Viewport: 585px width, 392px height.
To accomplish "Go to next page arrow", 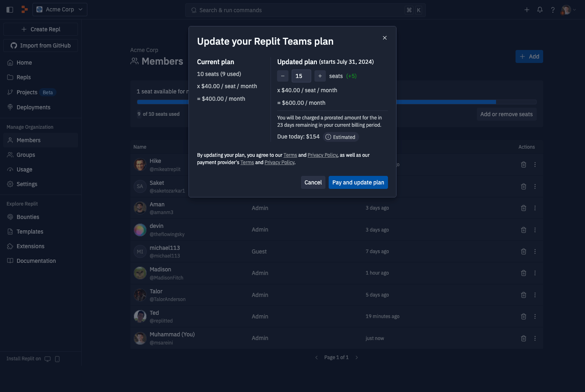I will 357,357.
